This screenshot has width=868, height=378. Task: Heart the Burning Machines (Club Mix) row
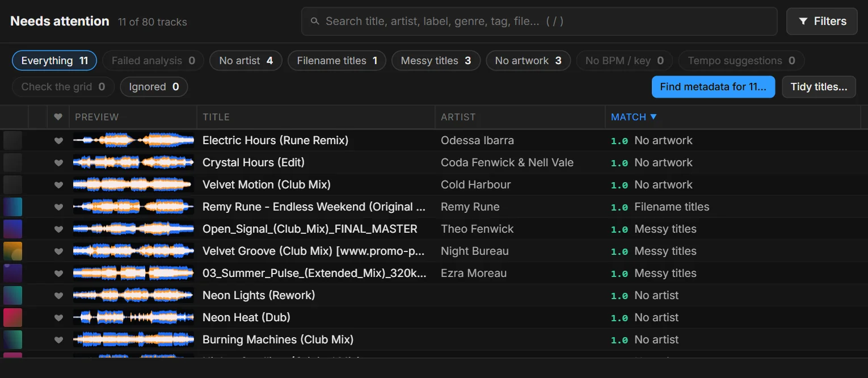[58, 340]
